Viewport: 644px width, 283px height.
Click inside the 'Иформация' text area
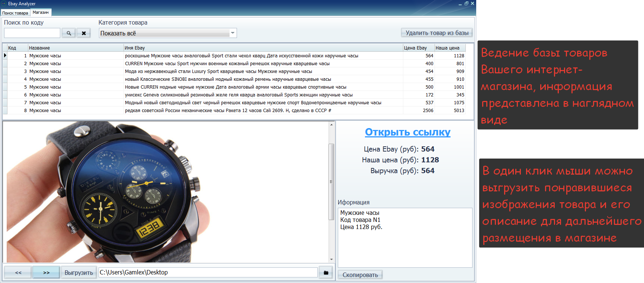(x=405, y=238)
